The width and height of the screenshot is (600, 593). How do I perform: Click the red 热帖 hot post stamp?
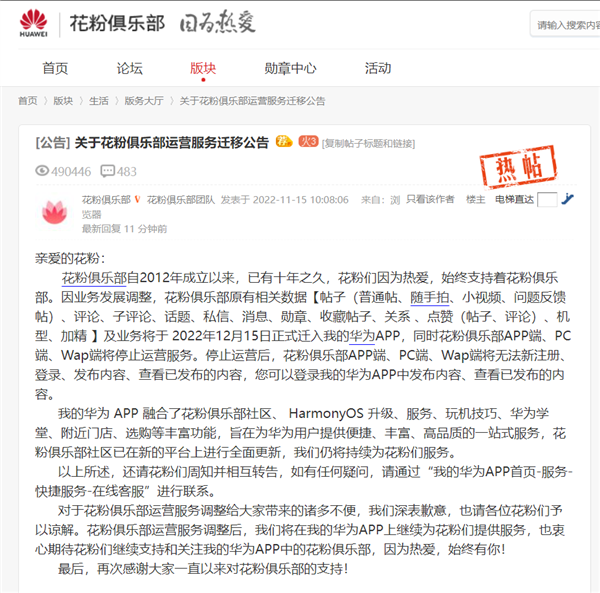[518, 167]
